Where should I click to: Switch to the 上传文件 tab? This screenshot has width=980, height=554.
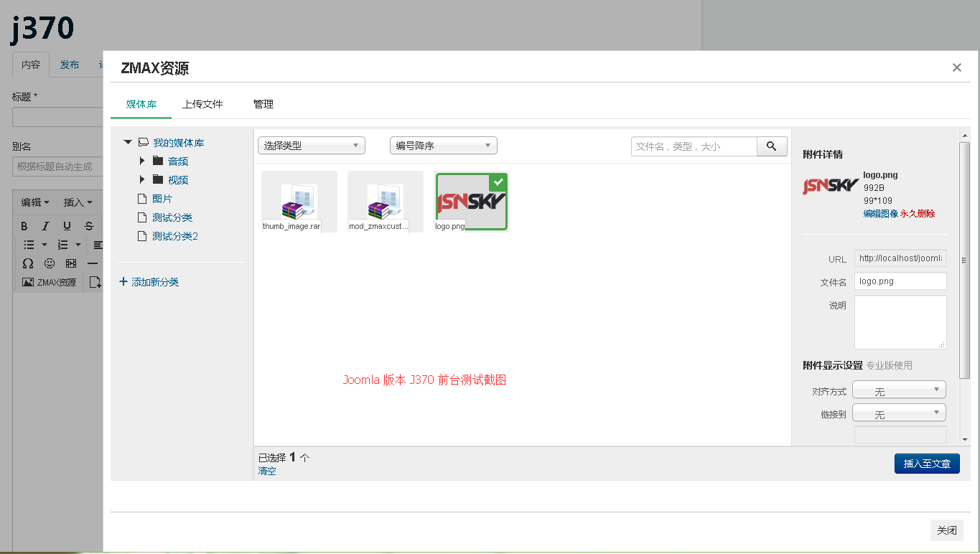202,104
